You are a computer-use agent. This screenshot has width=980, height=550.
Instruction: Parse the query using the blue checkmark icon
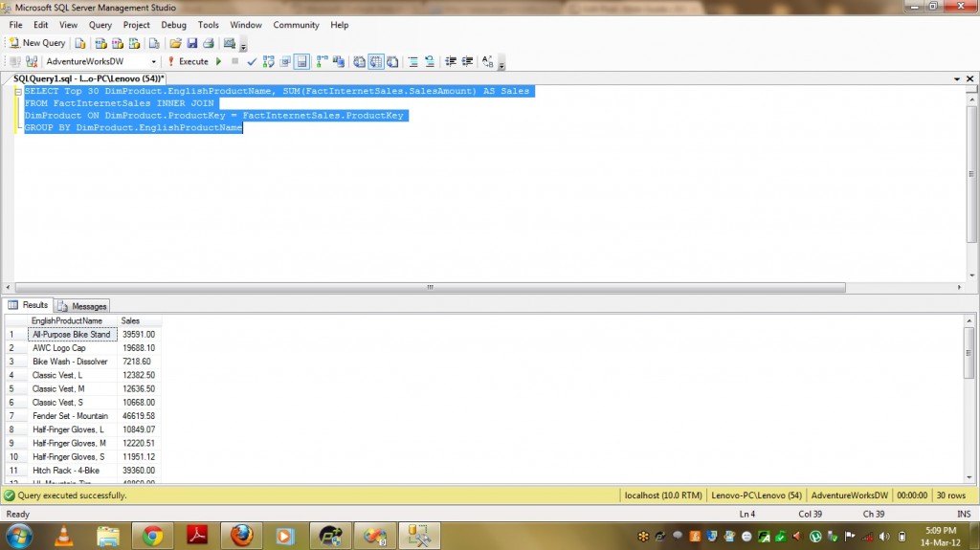[x=252, y=61]
